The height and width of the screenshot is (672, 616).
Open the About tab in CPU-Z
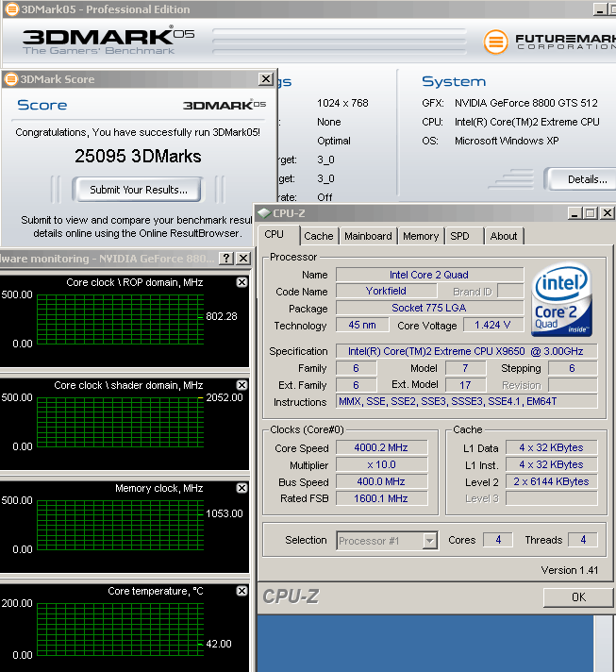504,236
